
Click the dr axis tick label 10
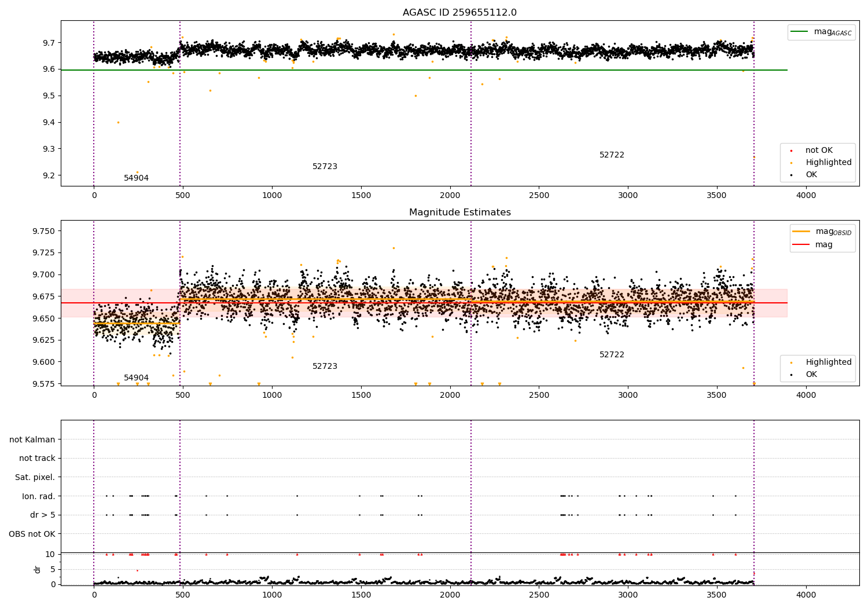point(50,555)
